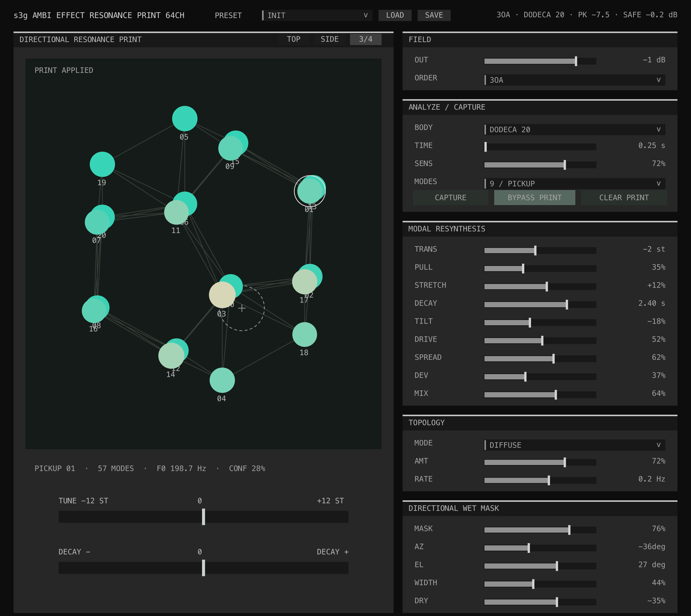
Task: Select pickup node 11
Action: (176, 212)
